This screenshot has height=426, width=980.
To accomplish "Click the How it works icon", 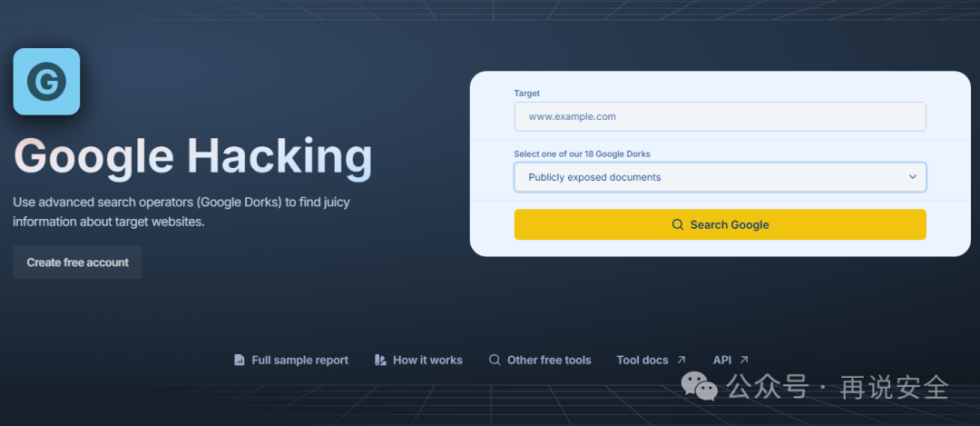I will pos(380,361).
